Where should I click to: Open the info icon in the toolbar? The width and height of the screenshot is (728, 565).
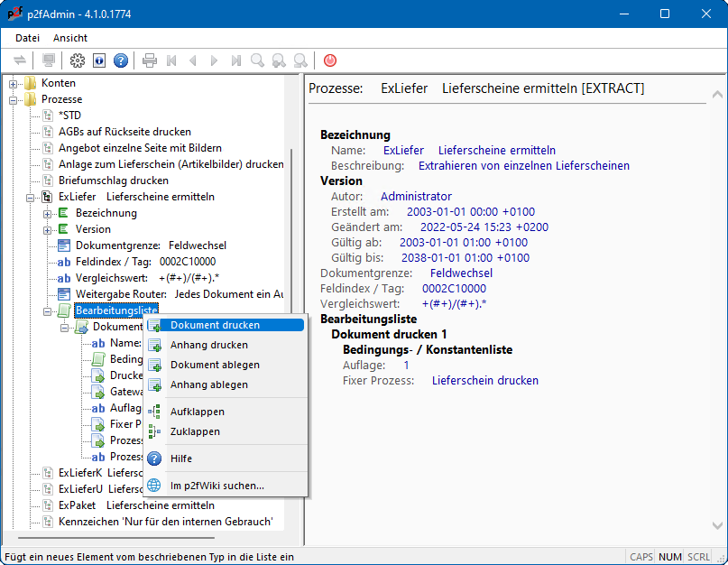coord(99,60)
